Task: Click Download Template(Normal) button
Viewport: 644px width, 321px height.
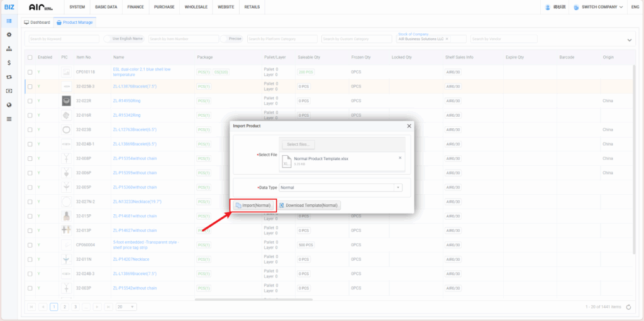Action: 309,205
